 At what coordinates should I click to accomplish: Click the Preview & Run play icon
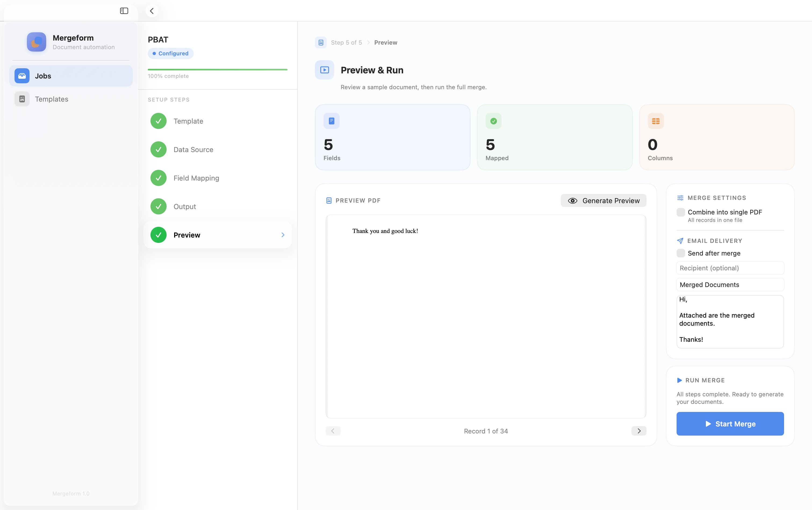pos(324,70)
